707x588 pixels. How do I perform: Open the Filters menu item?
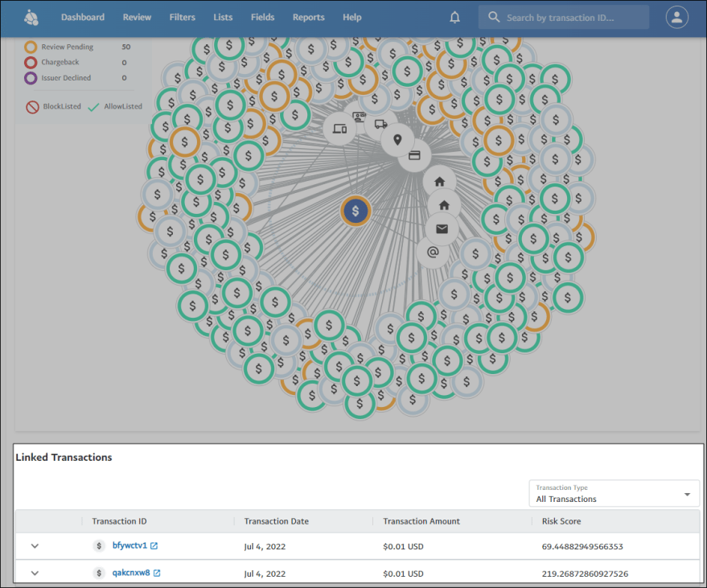click(182, 17)
